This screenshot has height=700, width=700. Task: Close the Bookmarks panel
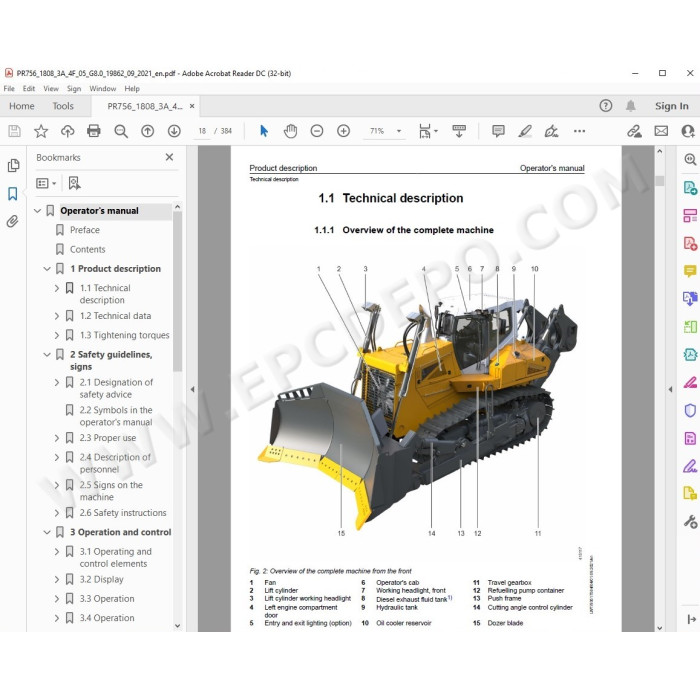tap(169, 157)
